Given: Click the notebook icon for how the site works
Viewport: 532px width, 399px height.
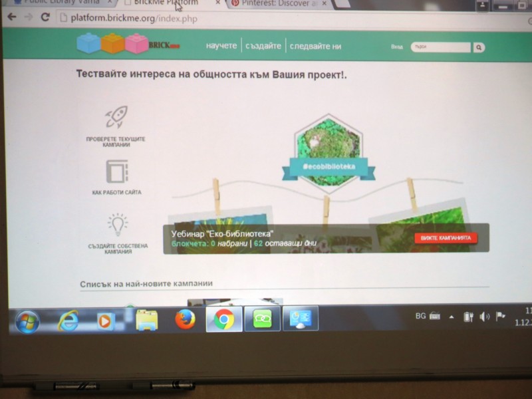Looking at the screenshot, I should click(116, 172).
